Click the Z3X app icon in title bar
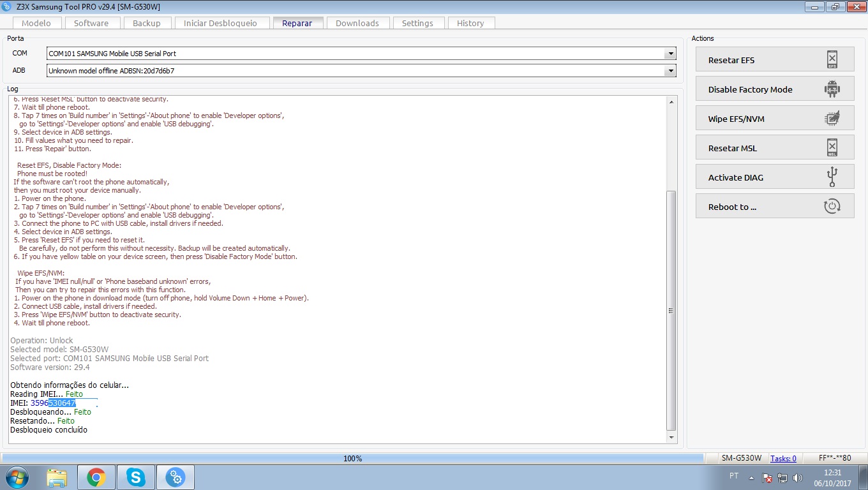 [x=6, y=6]
